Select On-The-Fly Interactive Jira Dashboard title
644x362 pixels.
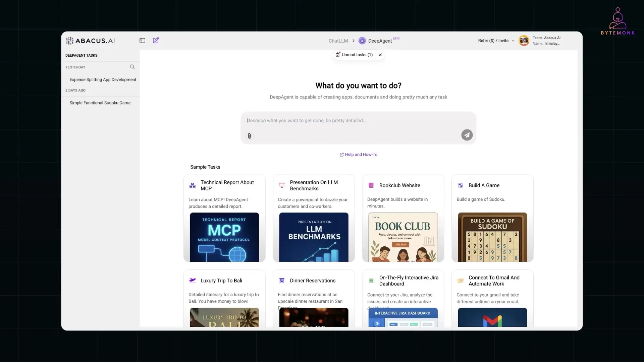click(409, 281)
